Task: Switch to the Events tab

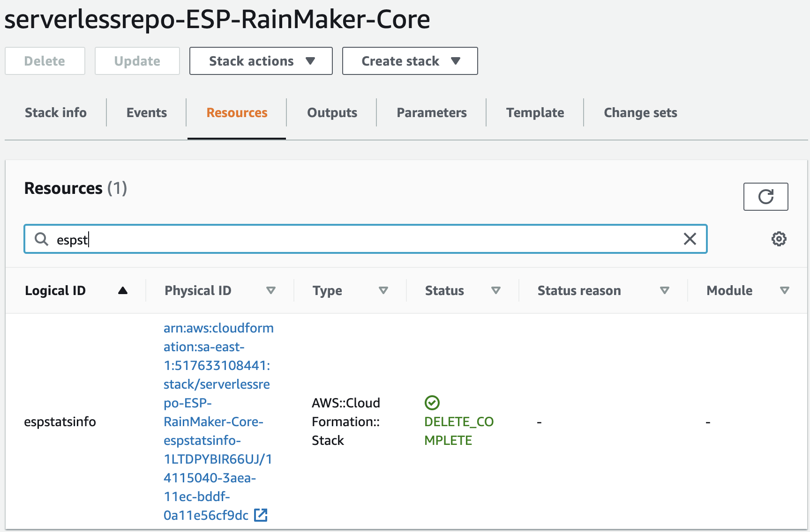Action: coord(147,112)
